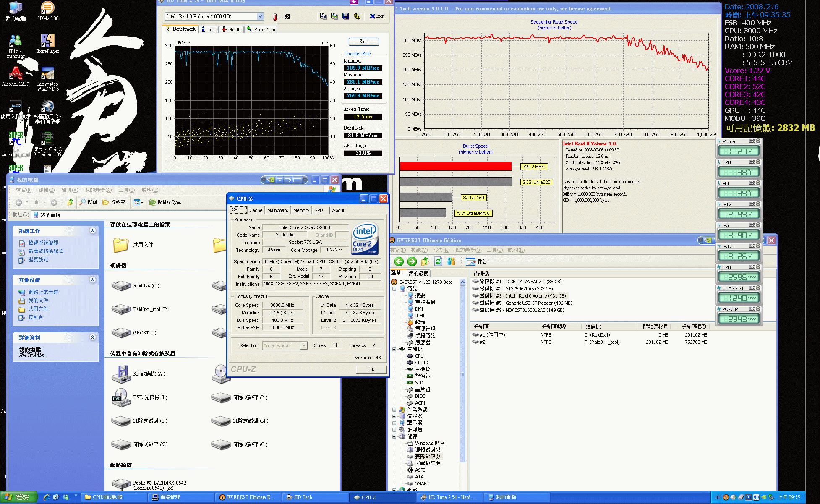The image size is (820, 504).
Task: Click the up-folder icon in 我的電腦 toolbar
Action: 70,202
